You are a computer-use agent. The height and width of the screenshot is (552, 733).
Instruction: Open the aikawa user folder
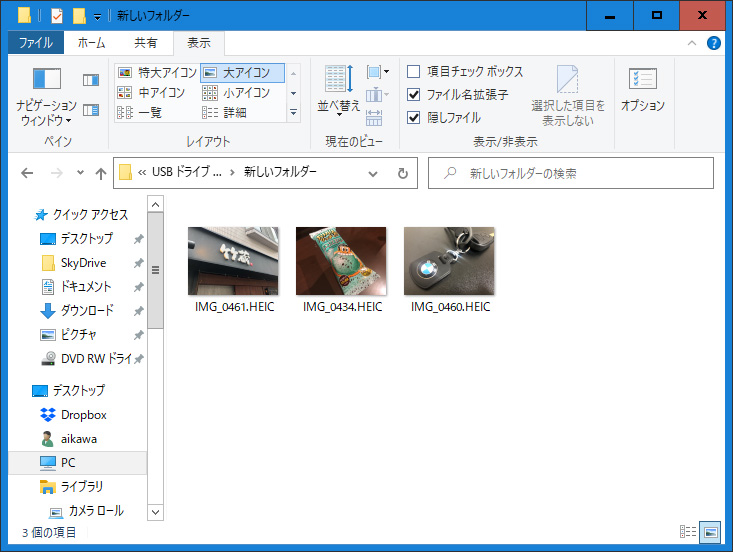(79, 439)
